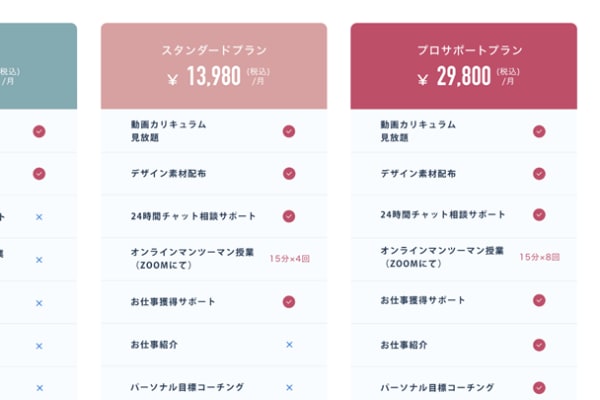Click the Pro Support plan お仕事紹介 checkmark icon

(x=539, y=344)
